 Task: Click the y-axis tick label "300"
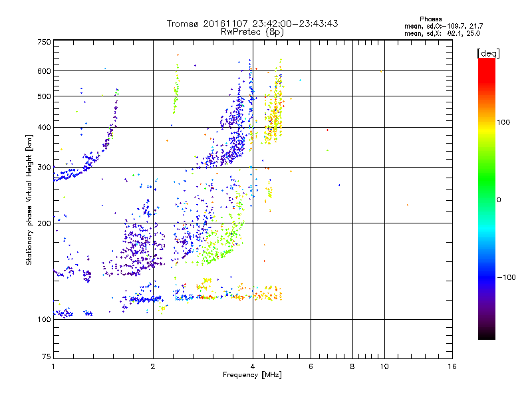click(x=44, y=168)
